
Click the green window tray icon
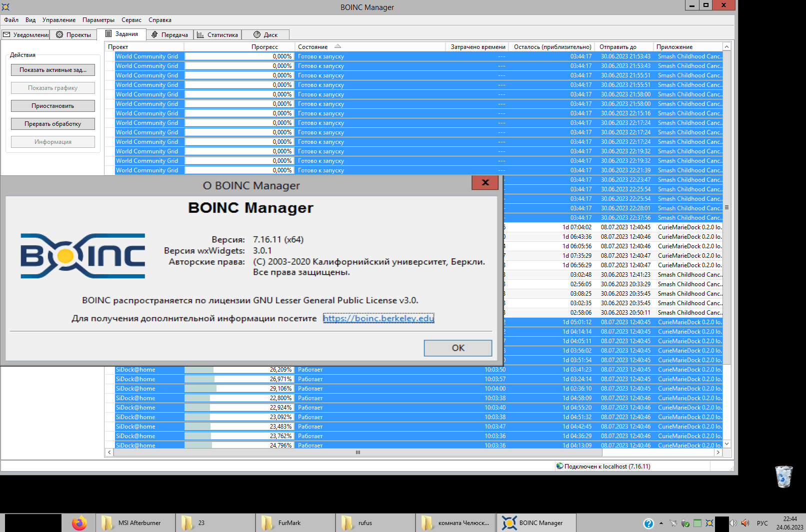[697, 523]
